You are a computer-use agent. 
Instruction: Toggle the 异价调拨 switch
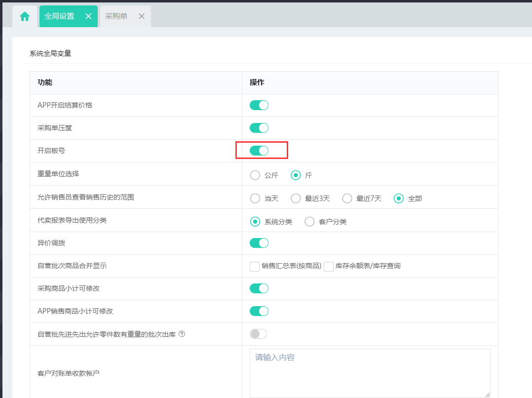[259, 243]
